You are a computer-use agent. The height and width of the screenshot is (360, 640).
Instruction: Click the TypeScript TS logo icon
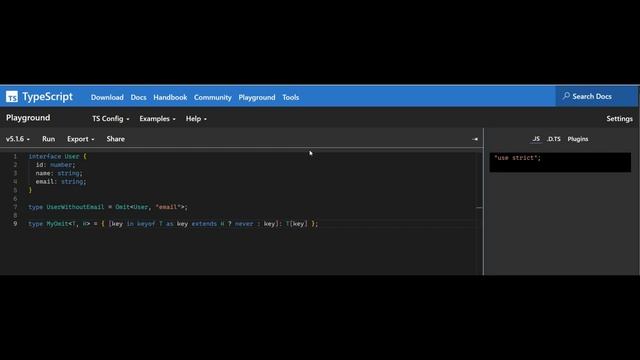(x=12, y=97)
